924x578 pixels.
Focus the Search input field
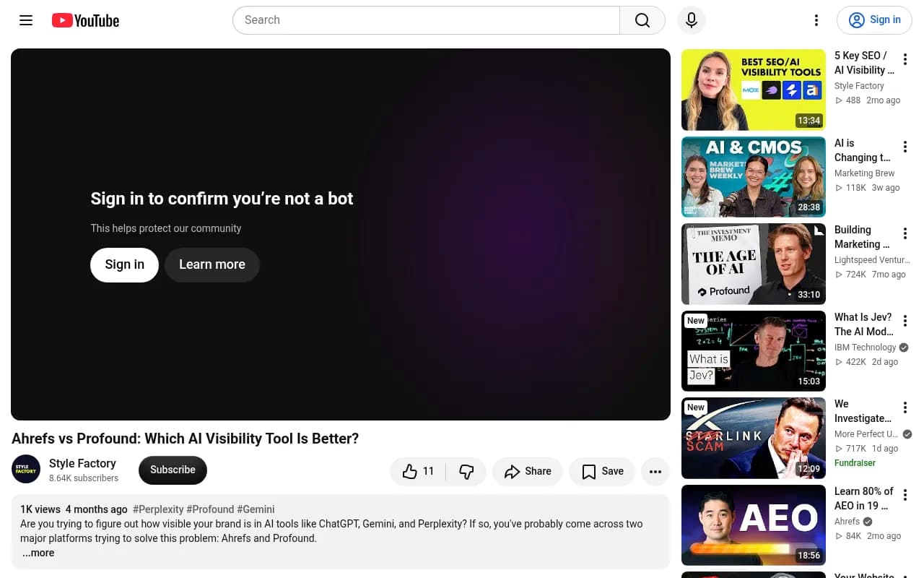426,20
